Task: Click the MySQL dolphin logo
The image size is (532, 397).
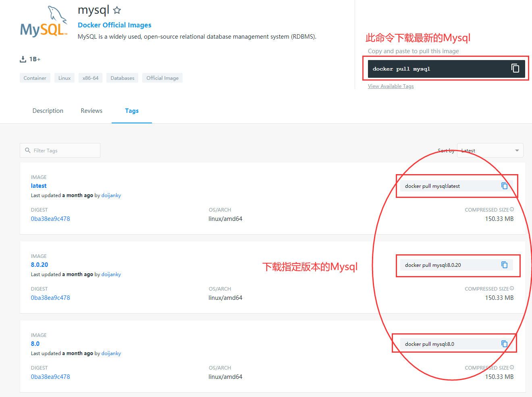Action: point(44,22)
